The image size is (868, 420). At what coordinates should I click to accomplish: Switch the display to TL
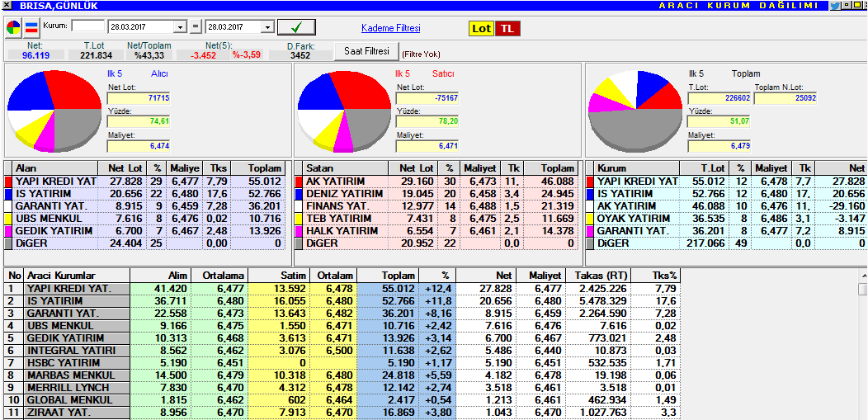coord(507,28)
